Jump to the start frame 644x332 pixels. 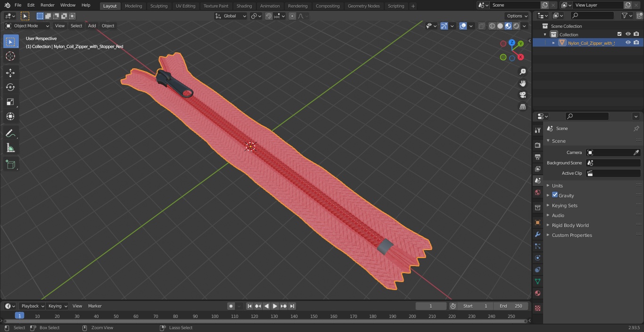coord(250,306)
